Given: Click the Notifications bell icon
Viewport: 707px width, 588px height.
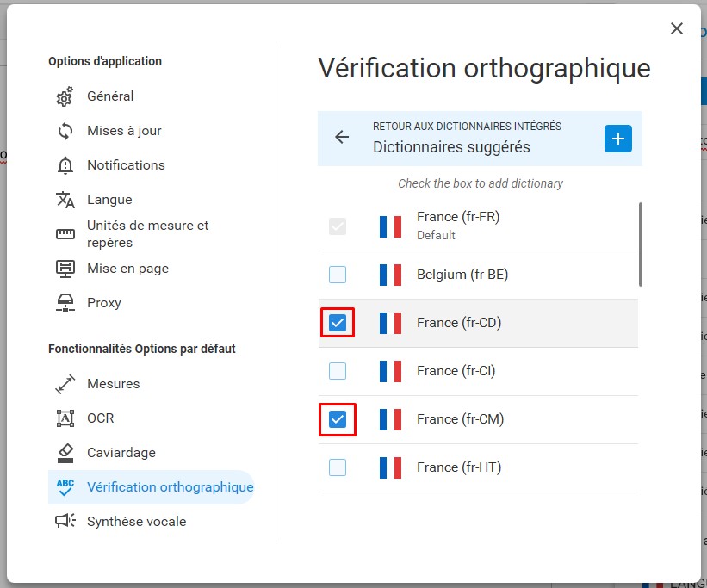Looking at the screenshot, I should click(x=65, y=165).
